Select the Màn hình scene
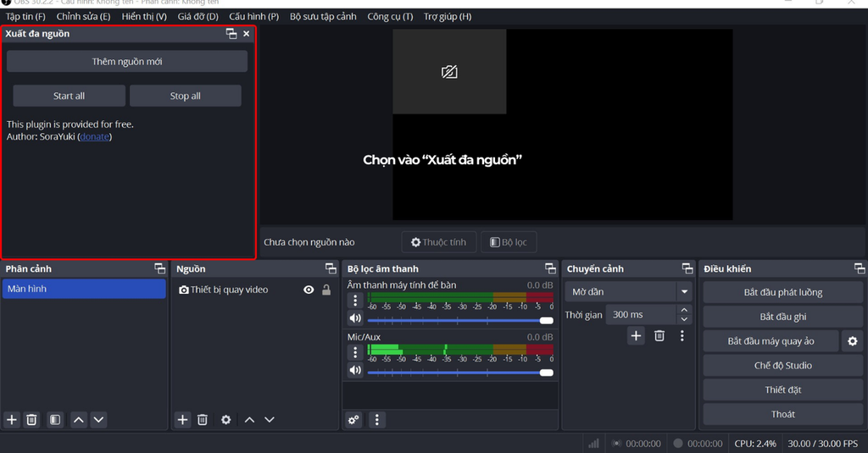Viewport: 868px width, 453px height. [84, 289]
